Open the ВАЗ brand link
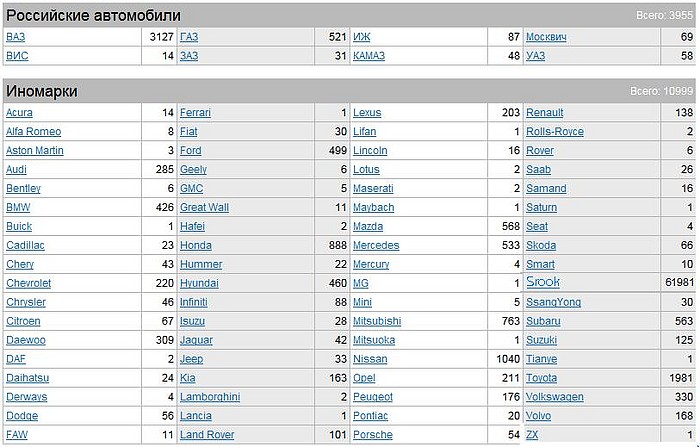The image size is (700, 447). (x=15, y=37)
